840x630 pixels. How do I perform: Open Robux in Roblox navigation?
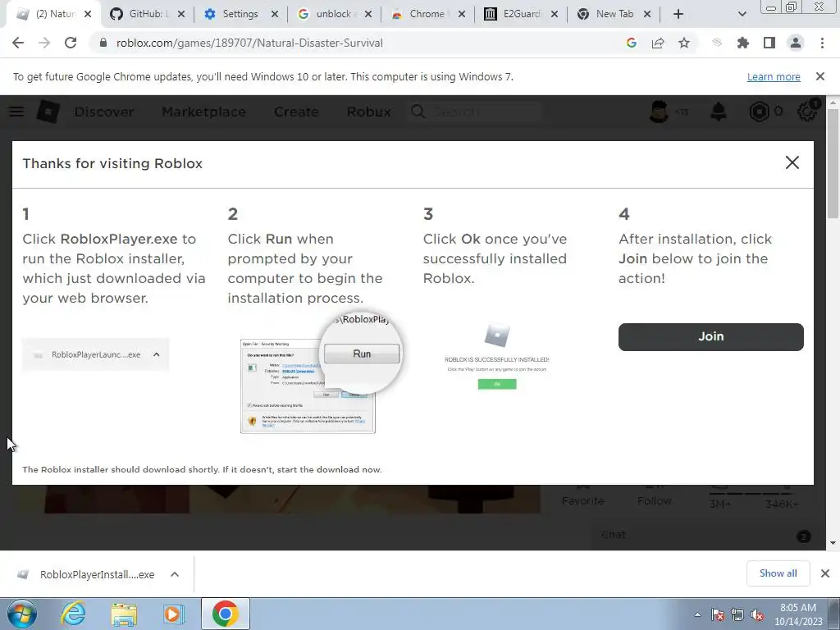(368, 112)
